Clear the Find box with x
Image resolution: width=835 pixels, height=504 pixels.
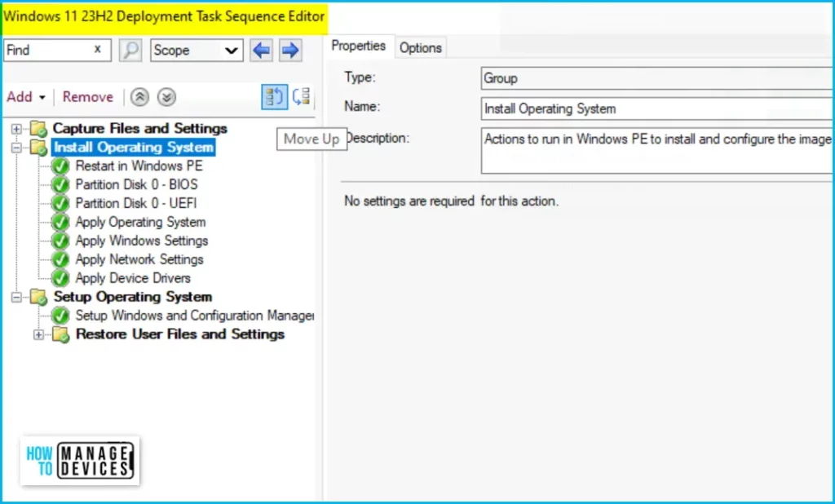pyautogui.click(x=98, y=49)
